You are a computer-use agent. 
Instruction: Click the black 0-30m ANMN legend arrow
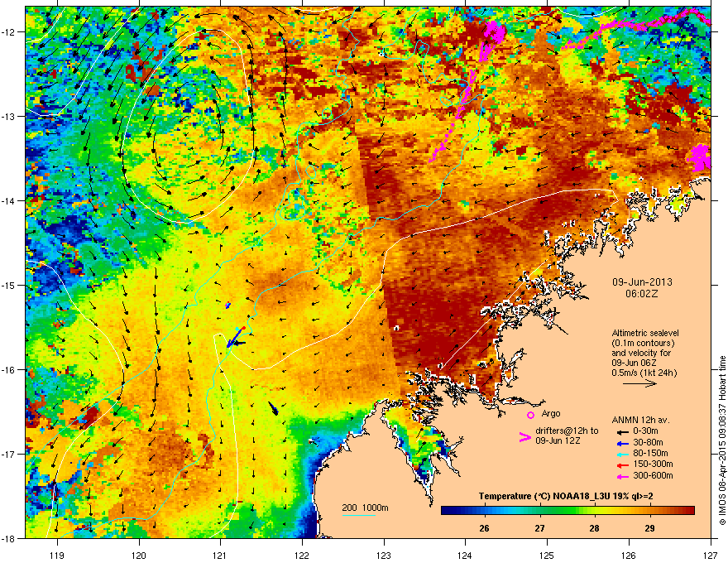(x=621, y=431)
